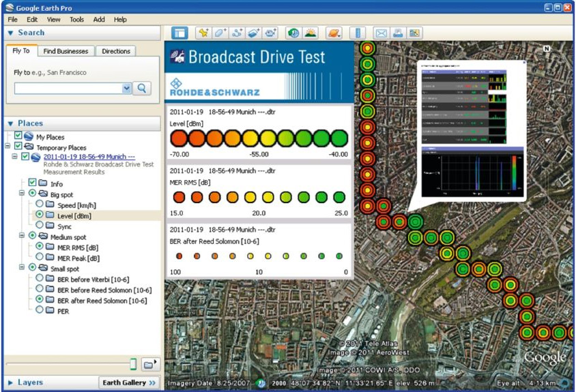Select the Big spot folder icon

point(43,194)
